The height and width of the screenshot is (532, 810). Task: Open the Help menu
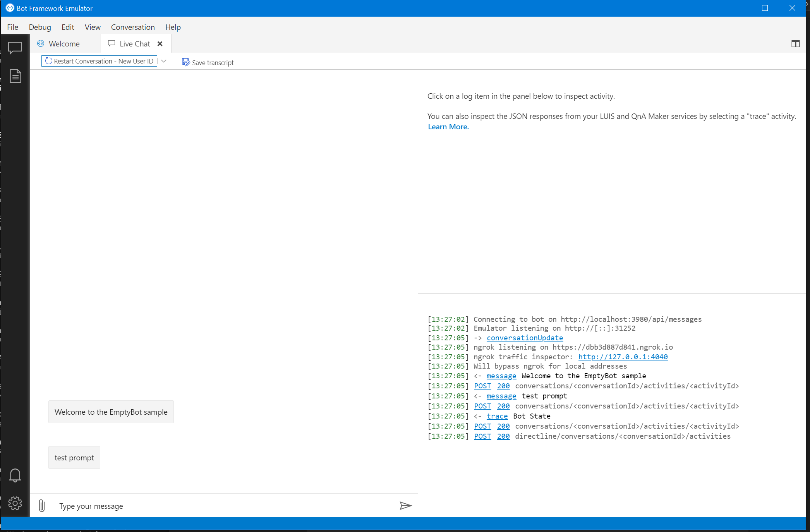[173, 27]
